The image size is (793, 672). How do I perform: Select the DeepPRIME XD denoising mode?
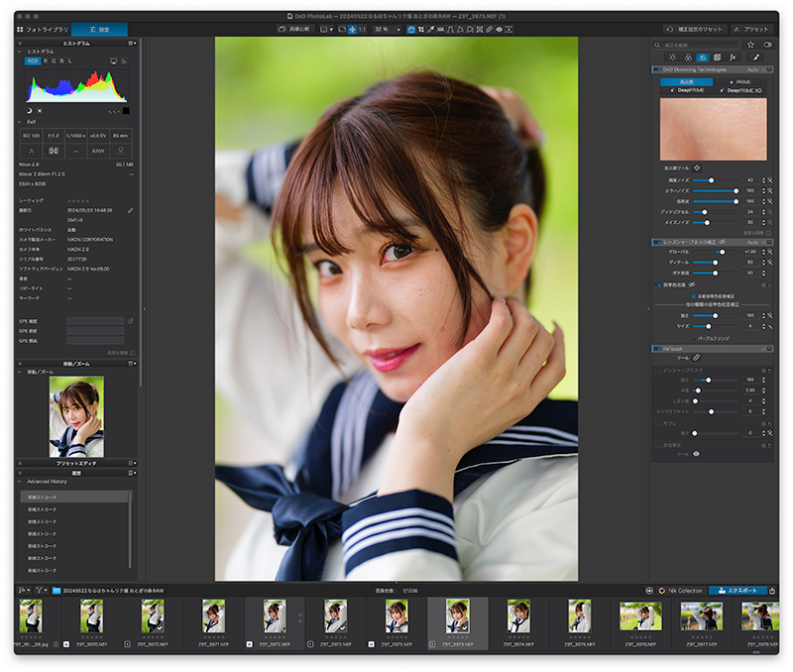pos(740,90)
